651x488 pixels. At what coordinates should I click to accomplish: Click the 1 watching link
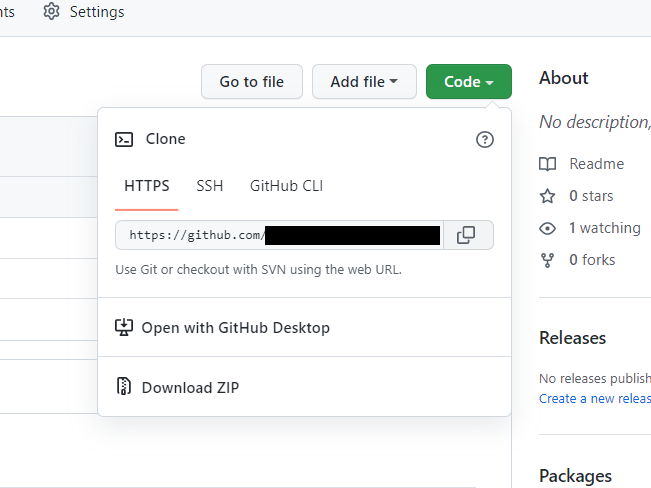pos(605,228)
